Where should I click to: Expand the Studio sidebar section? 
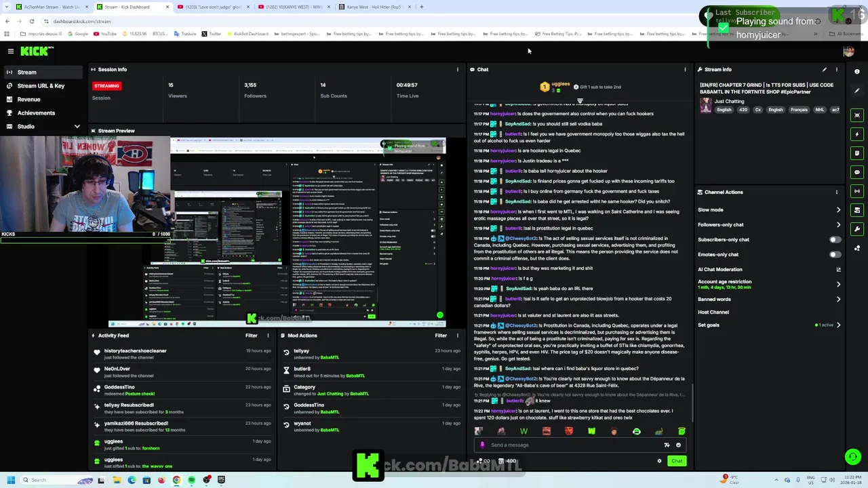(77, 126)
